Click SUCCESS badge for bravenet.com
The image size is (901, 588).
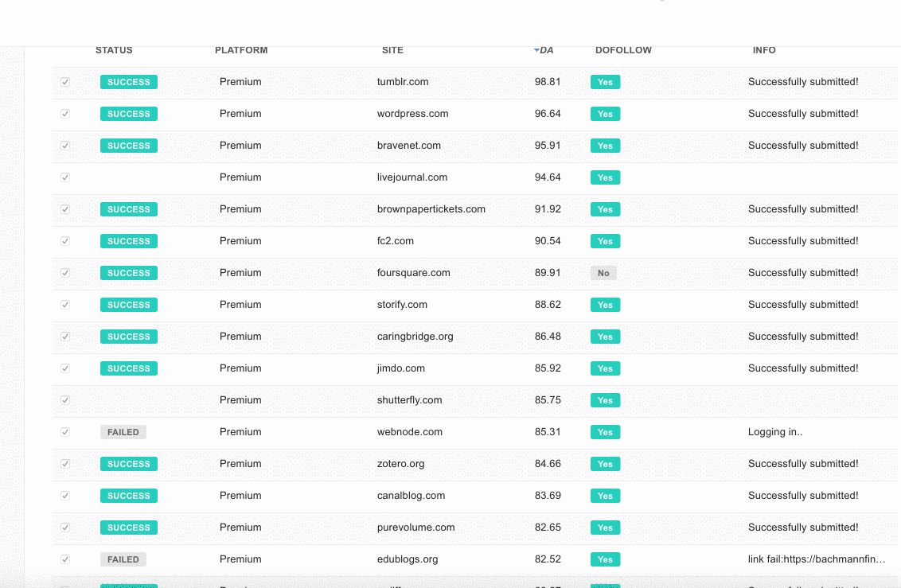click(x=129, y=146)
